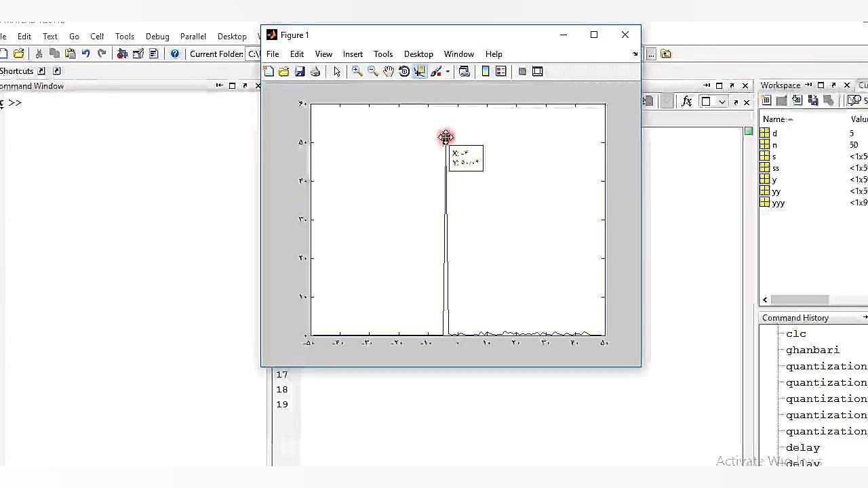Cut selection with the scissors icon
Image resolution: width=868 pixels, height=488 pixels.
[x=39, y=54]
